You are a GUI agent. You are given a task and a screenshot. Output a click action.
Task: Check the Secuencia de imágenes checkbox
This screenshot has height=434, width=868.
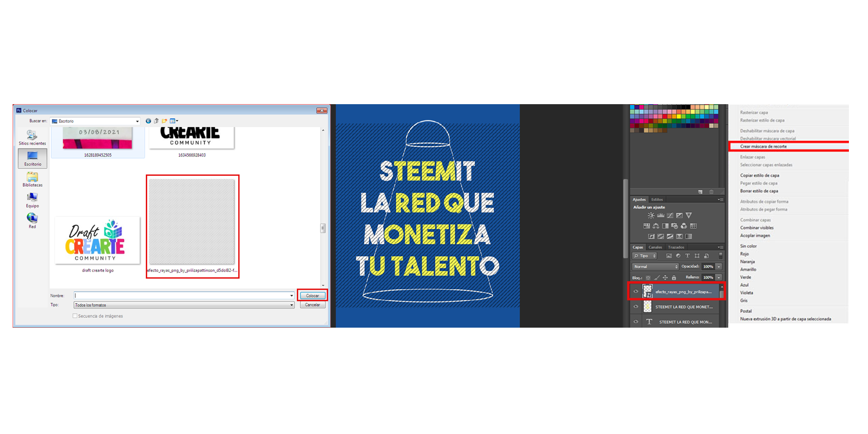coord(75,316)
